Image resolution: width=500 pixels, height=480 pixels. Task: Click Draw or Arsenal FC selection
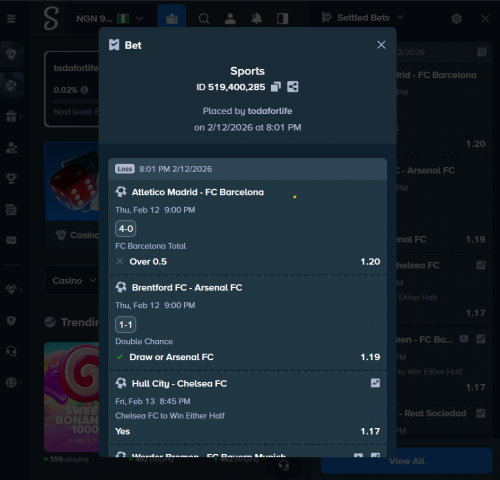click(171, 357)
